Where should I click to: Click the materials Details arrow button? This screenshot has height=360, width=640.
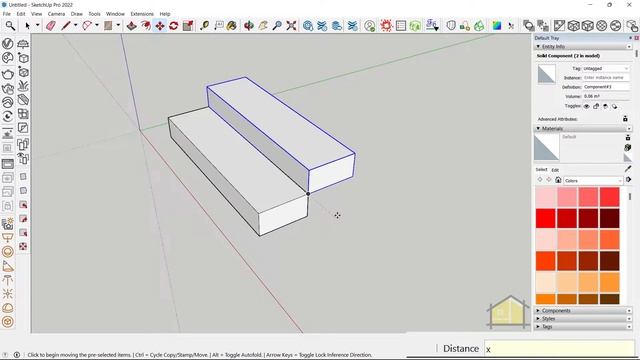click(628, 180)
